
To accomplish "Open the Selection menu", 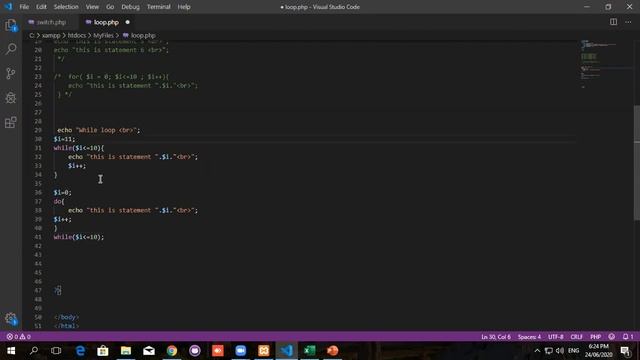I will [66, 7].
